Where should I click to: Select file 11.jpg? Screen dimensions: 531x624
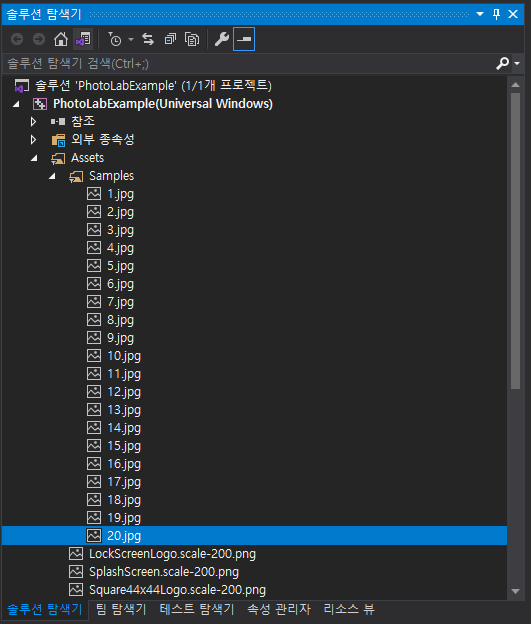tap(124, 374)
